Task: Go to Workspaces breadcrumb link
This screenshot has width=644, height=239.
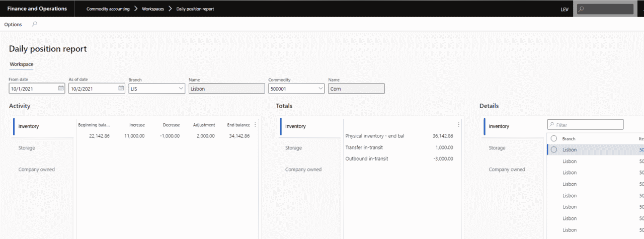Action: pyautogui.click(x=152, y=9)
